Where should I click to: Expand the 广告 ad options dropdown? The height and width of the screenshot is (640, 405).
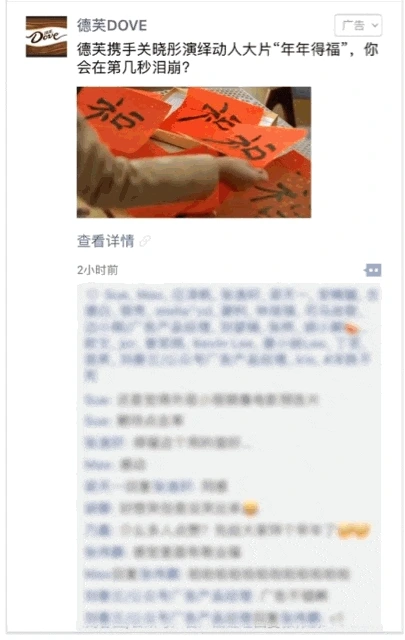358,25
